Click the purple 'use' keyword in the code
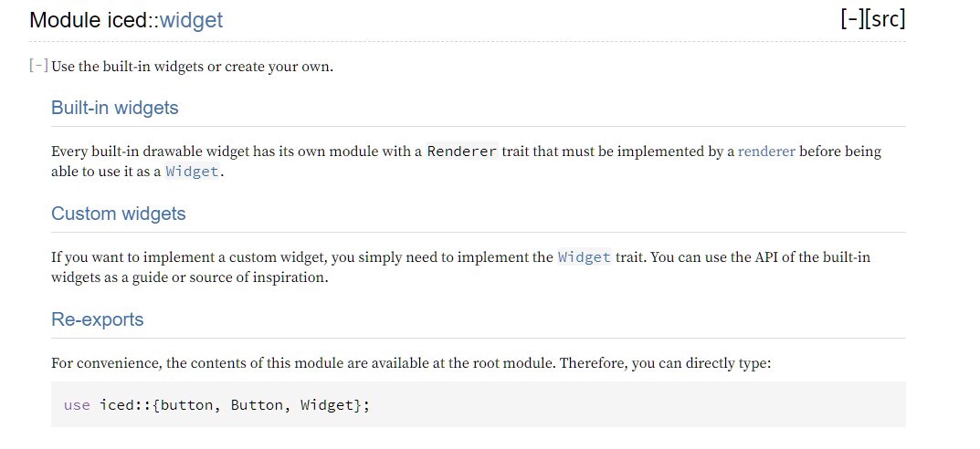This screenshot has width=980, height=449. pyautogui.click(x=77, y=405)
